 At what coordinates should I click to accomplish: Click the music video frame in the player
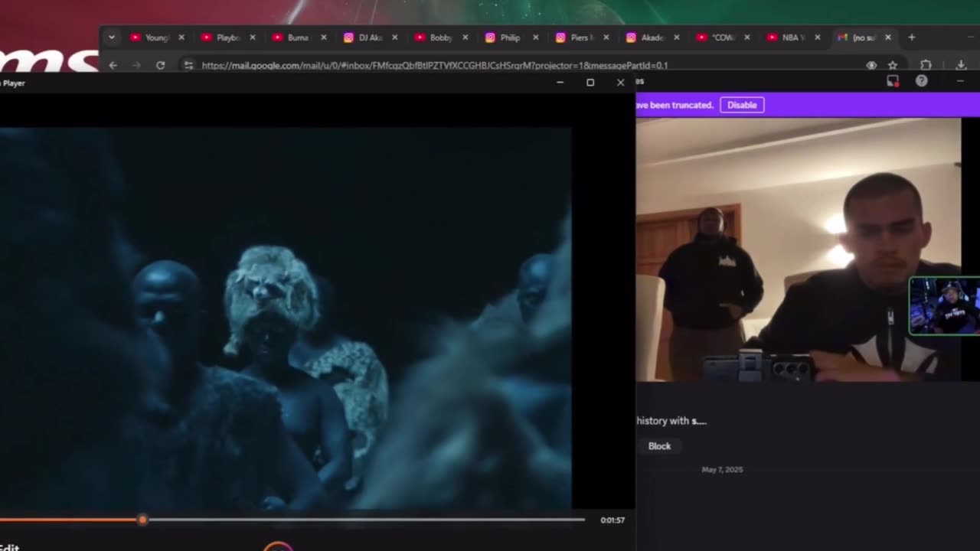285,318
